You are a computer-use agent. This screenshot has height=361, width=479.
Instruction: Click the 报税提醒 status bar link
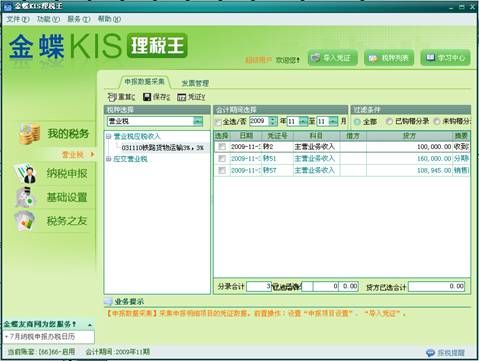[451, 352]
